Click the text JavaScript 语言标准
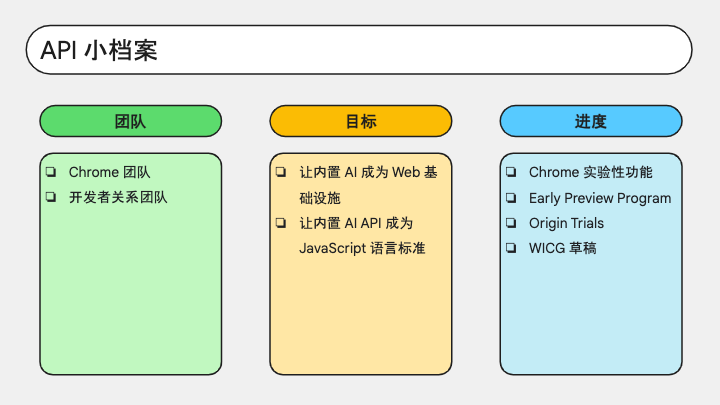The width and height of the screenshot is (720, 405). [362, 248]
